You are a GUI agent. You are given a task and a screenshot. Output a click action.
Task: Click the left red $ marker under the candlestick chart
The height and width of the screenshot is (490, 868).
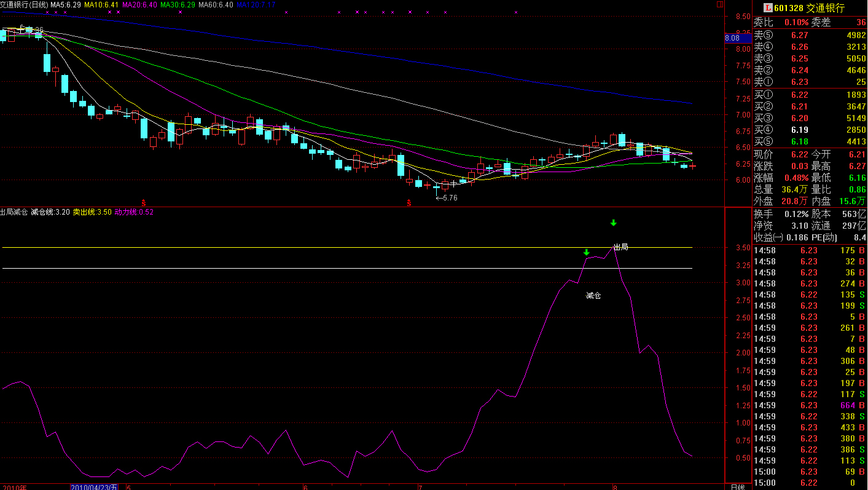pyautogui.click(x=144, y=202)
